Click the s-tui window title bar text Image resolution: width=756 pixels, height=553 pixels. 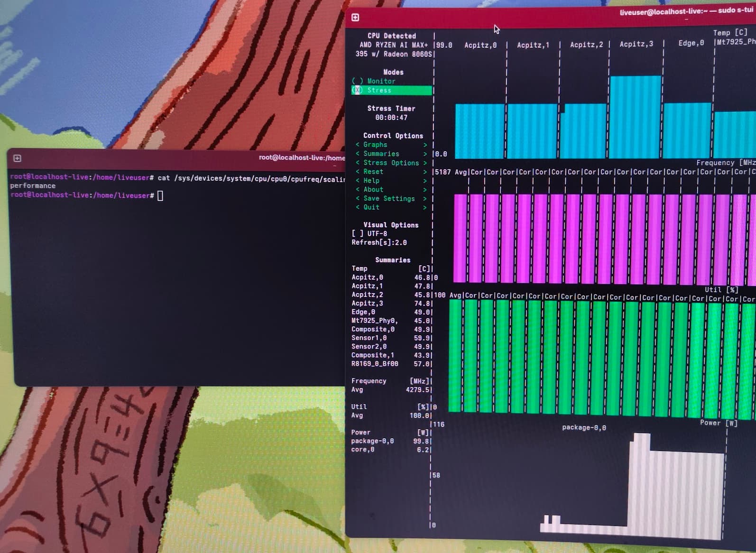[x=686, y=11]
